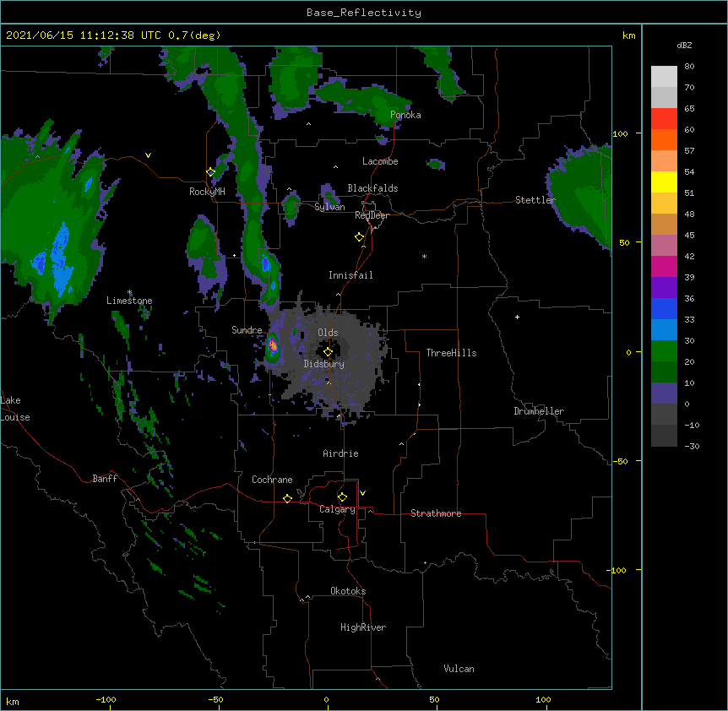Click the RedDeer city label
Viewport: 728px width, 711px height.
pyautogui.click(x=372, y=215)
